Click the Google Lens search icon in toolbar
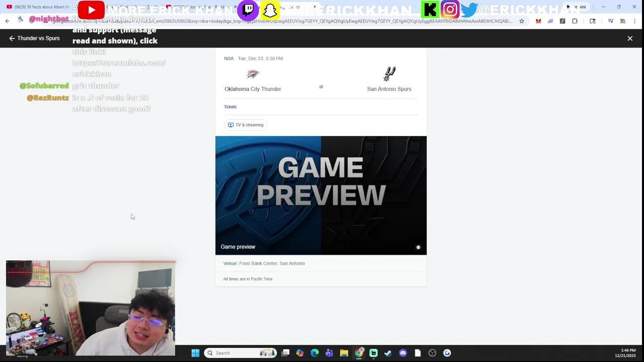 (x=593, y=21)
